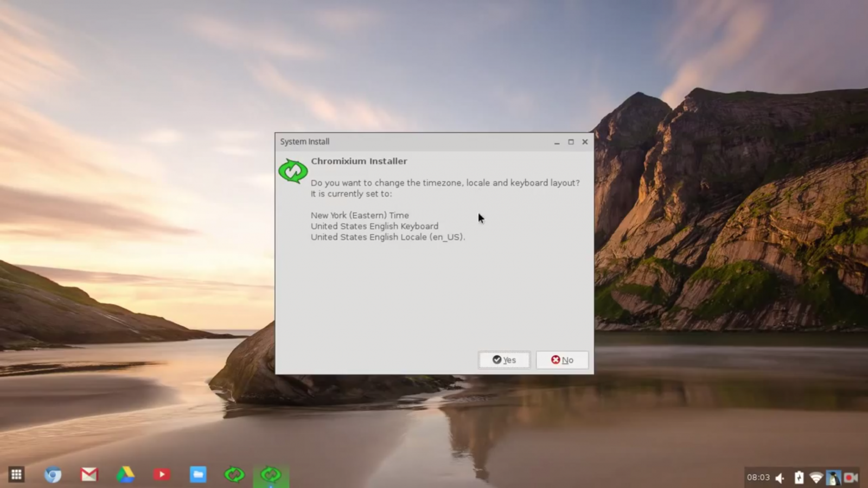
Task: Click the timezone change question text
Action: [445, 183]
